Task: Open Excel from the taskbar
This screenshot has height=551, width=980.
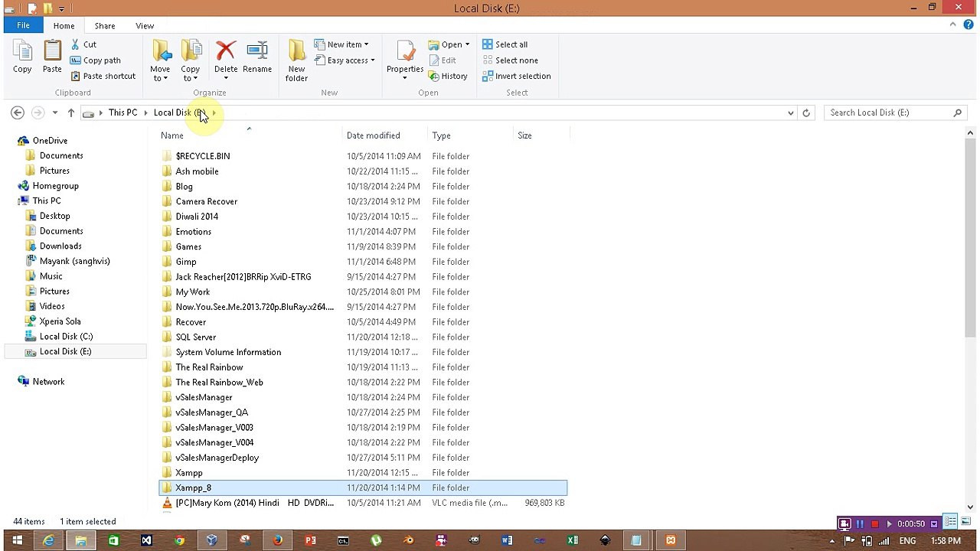Action: click(573, 541)
